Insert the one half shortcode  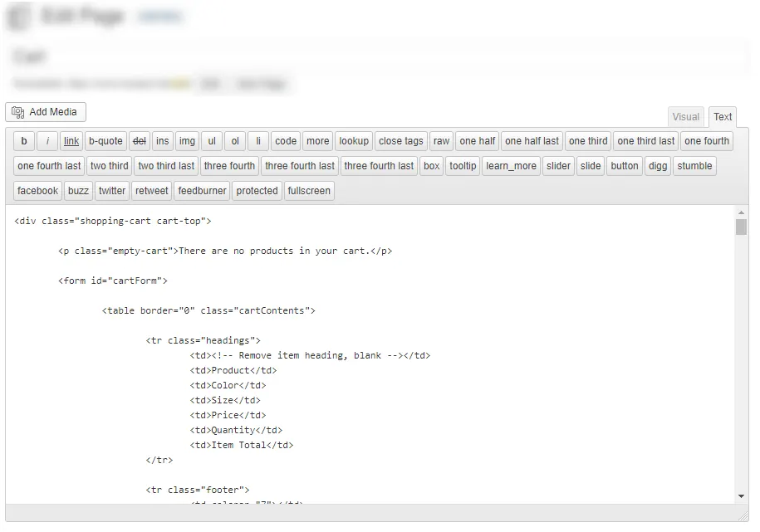(478, 141)
